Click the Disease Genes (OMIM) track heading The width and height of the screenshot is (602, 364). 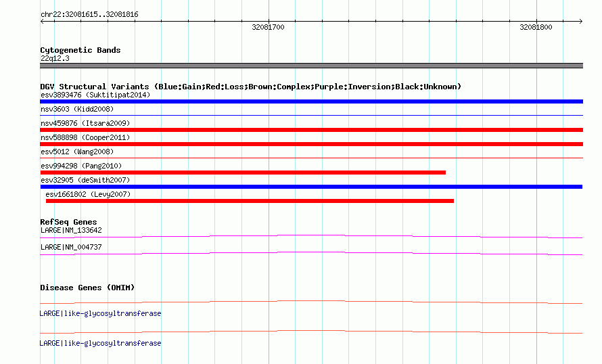tap(87, 288)
